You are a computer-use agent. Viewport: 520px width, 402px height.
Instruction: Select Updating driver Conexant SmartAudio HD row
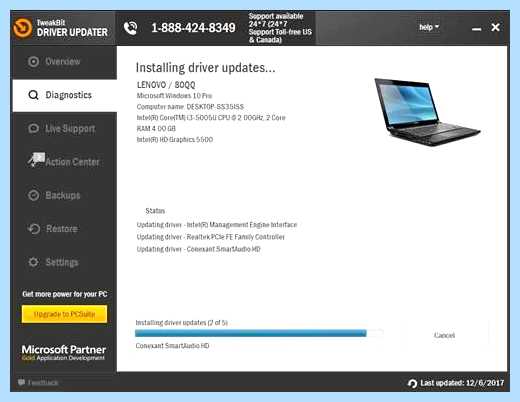tap(198, 249)
